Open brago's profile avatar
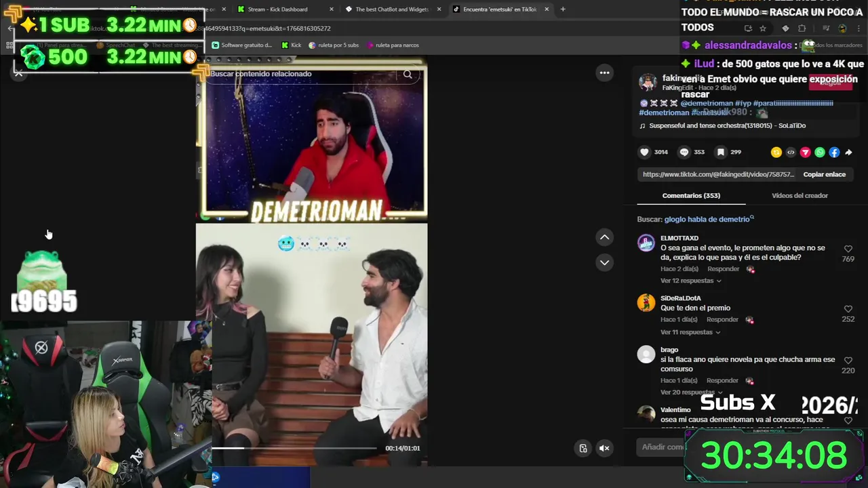This screenshot has height=488, width=868. point(646,354)
